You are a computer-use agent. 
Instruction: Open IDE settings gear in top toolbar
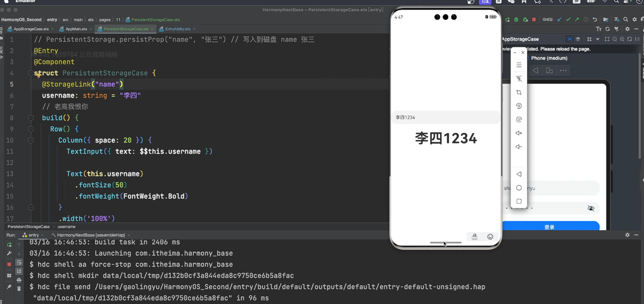click(634, 20)
